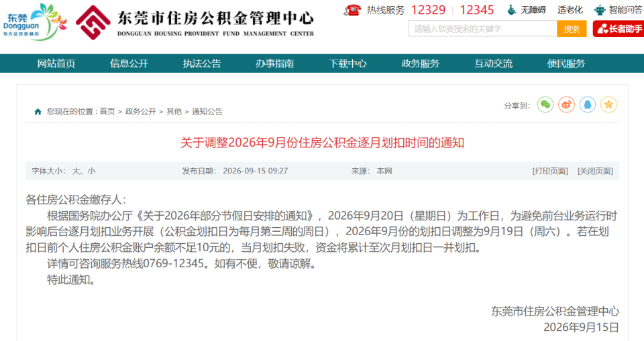Screen dimensions: 644x341
Task: Click hotline number 12329
Action: 428,10
